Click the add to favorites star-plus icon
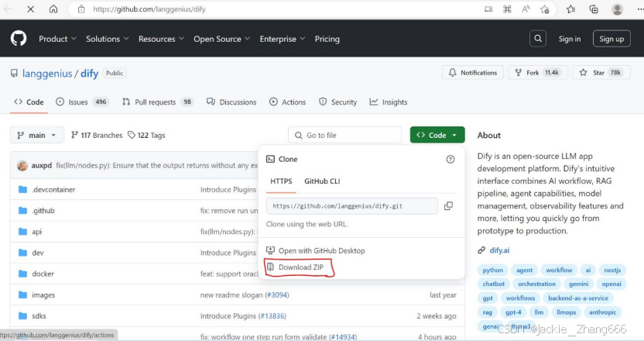 tap(545, 9)
